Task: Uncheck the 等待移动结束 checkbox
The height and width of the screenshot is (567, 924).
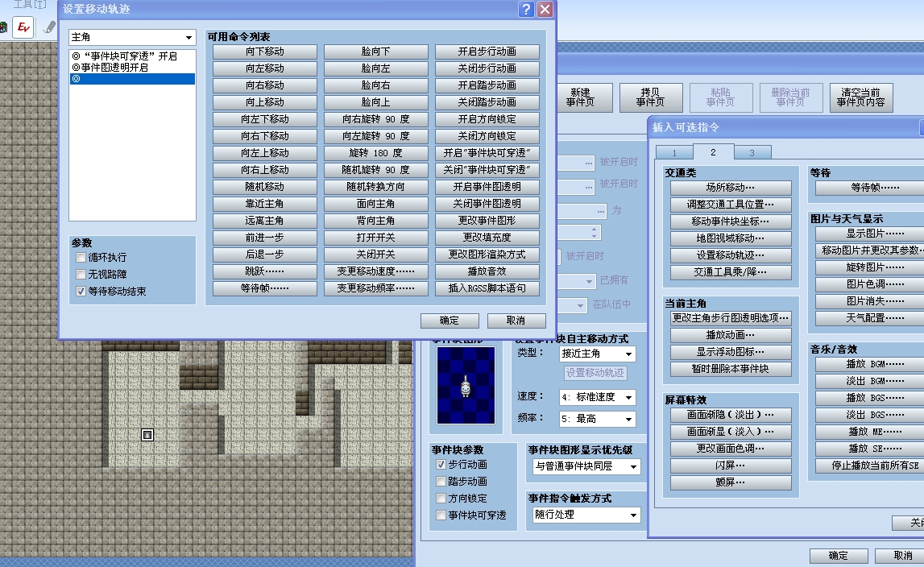Action: [x=81, y=292]
